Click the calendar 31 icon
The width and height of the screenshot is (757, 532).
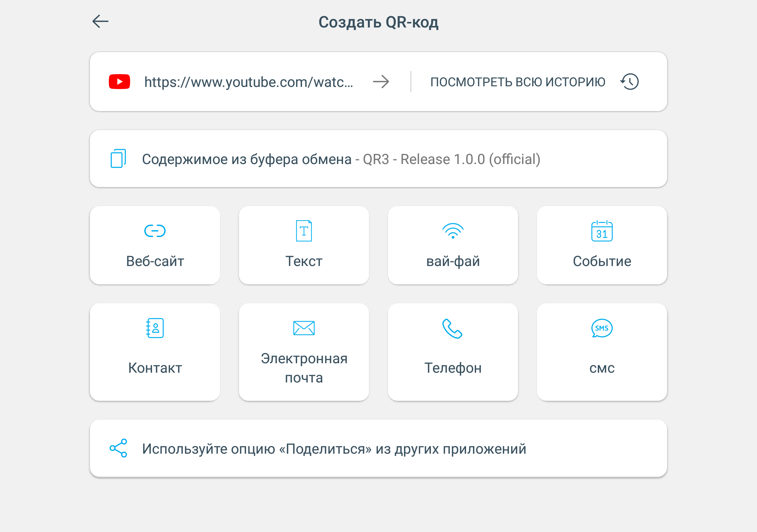coord(602,231)
